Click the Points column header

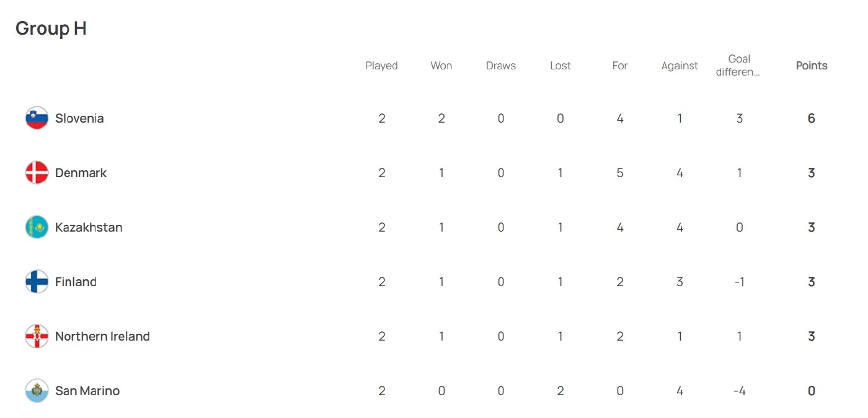(x=812, y=66)
